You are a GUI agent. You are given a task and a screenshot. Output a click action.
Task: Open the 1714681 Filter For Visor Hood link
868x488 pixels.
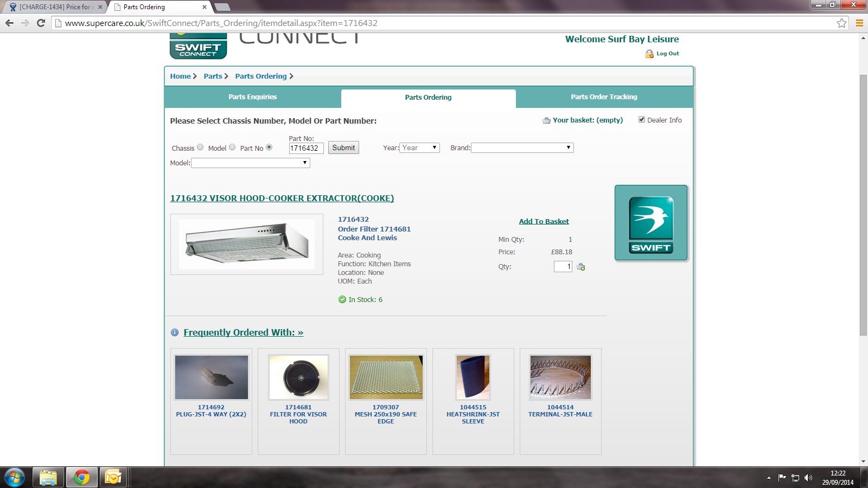pos(298,414)
